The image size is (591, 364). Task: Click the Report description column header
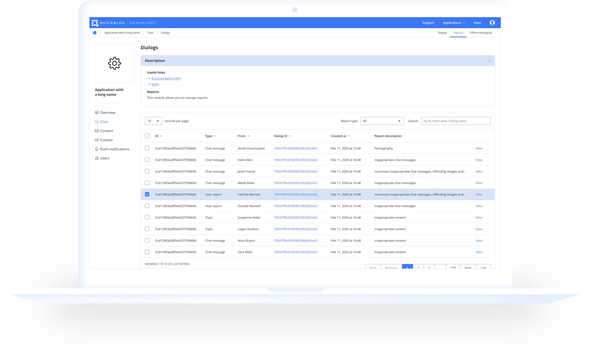click(x=388, y=136)
